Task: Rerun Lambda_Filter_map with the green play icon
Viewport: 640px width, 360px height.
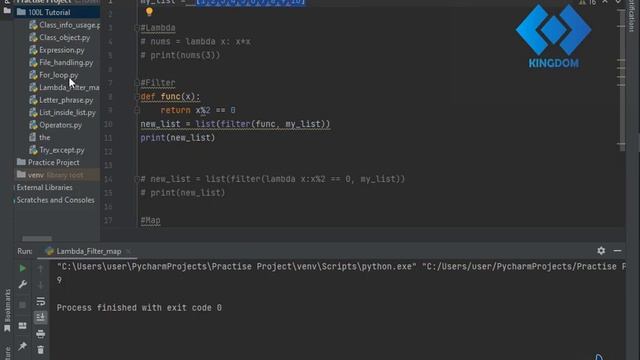Action: tap(22, 268)
